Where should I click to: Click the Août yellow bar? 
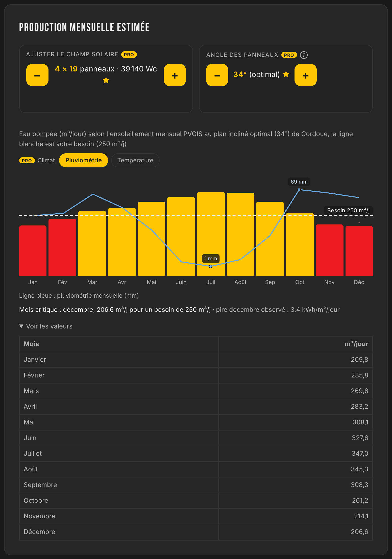(240, 234)
